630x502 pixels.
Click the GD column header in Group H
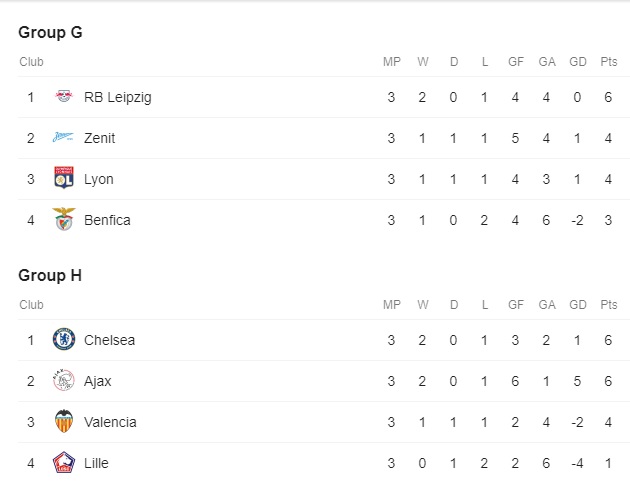pyautogui.click(x=578, y=305)
